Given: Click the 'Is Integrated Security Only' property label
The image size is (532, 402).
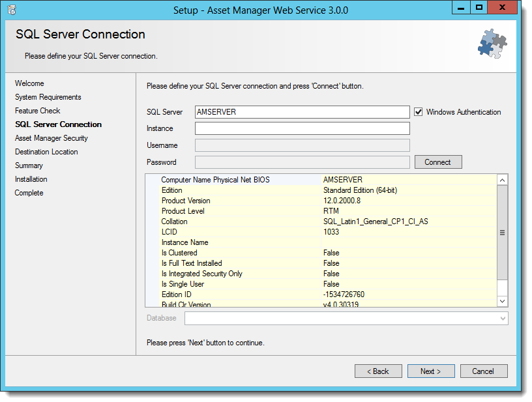Looking at the screenshot, I should [202, 274].
